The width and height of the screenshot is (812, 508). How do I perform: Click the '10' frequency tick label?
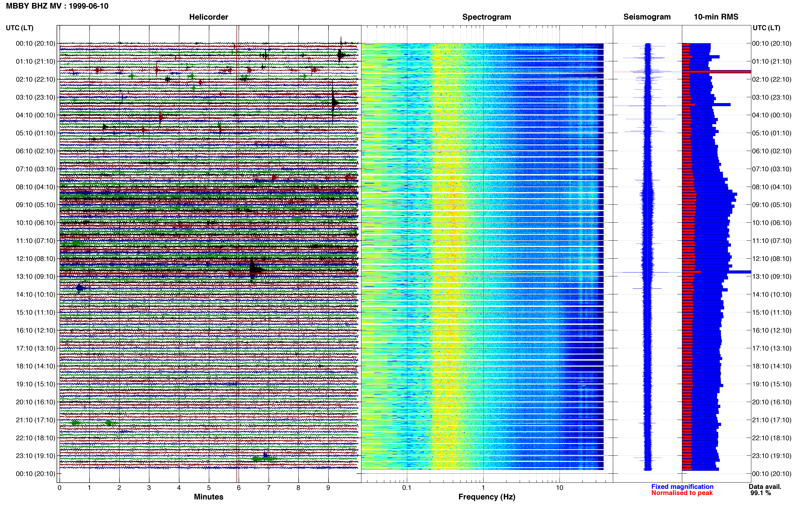pos(559,488)
